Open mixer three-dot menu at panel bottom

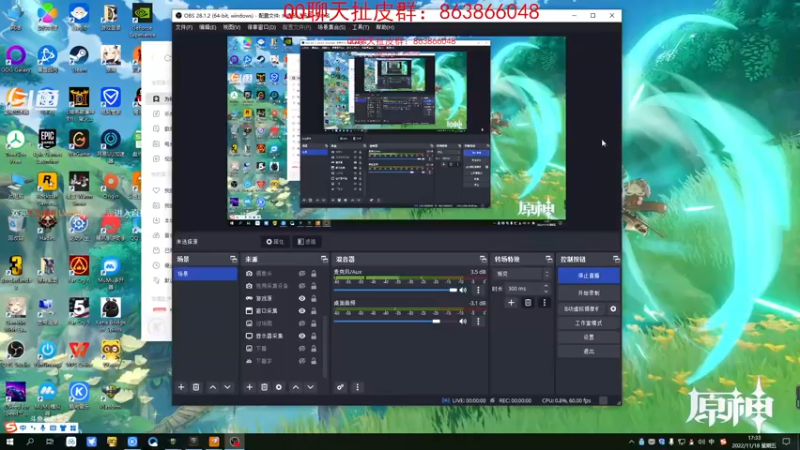[357, 387]
